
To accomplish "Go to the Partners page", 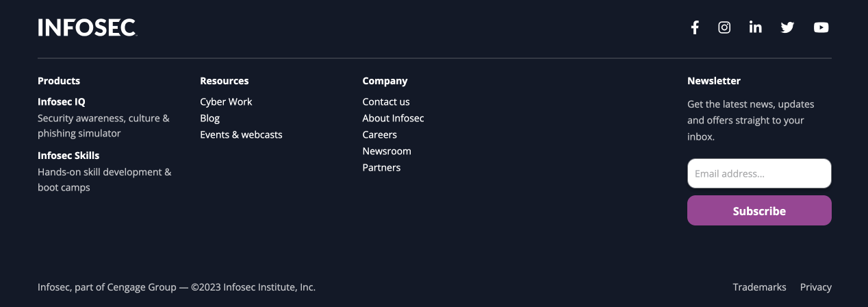I will (381, 167).
